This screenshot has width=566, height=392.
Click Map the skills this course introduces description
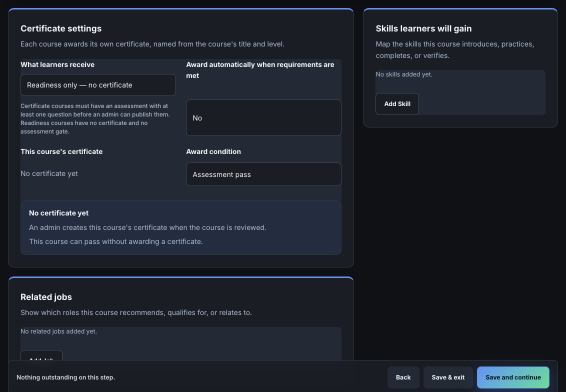(x=455, y=50)
